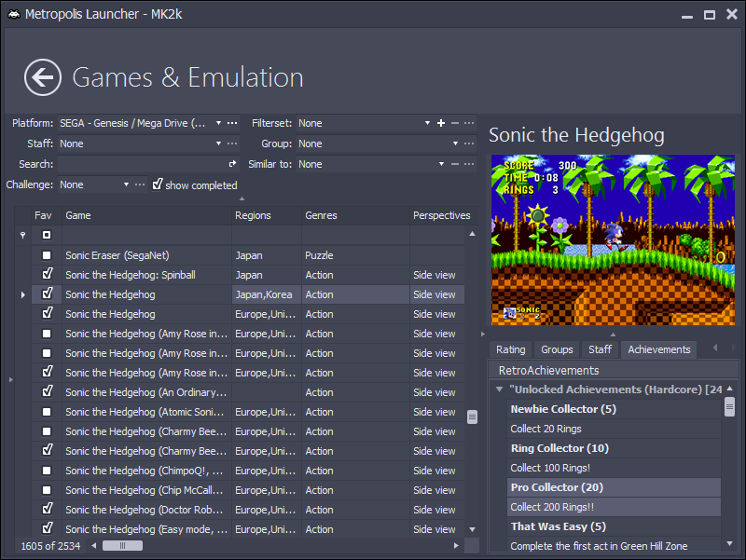Switch to the Groups tab
Image resolution: width=746 pixels, height=560 pixels.
[557, 349]
